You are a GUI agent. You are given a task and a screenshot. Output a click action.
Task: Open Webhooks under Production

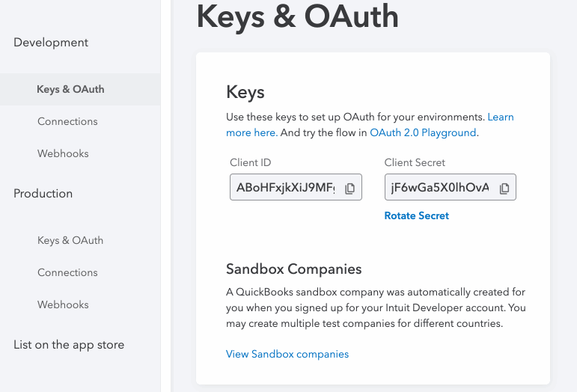point(63,304)
